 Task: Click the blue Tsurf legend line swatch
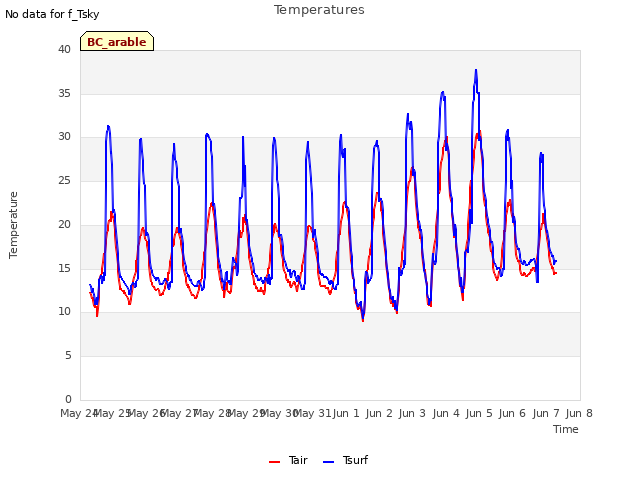click(329, 462)
